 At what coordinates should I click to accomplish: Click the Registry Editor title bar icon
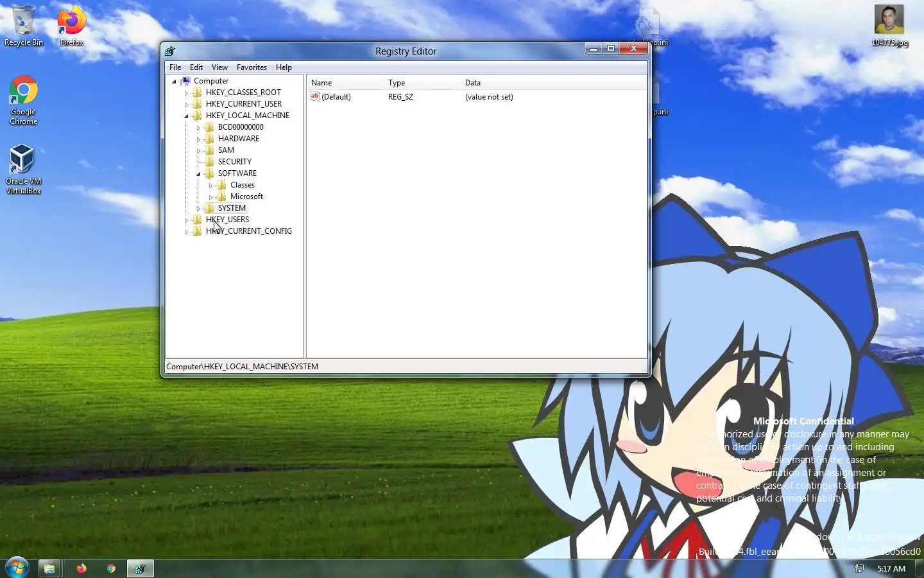(x=170, y=51)
